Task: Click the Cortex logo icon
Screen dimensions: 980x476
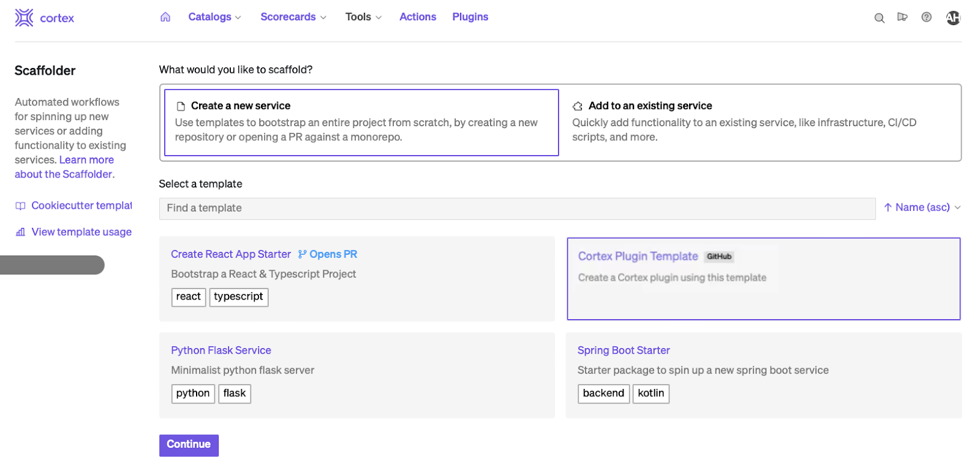Action: click(24, 18)
